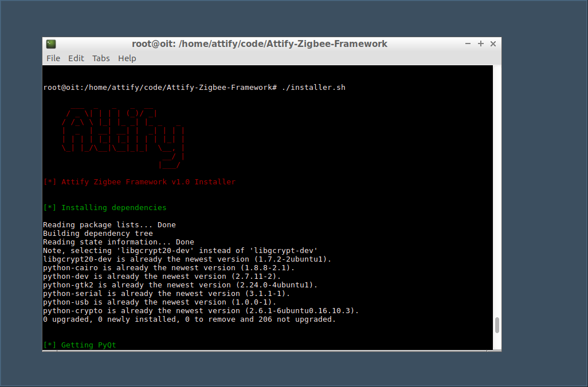Click the green terminal icon in the title bar

[51, 44]
